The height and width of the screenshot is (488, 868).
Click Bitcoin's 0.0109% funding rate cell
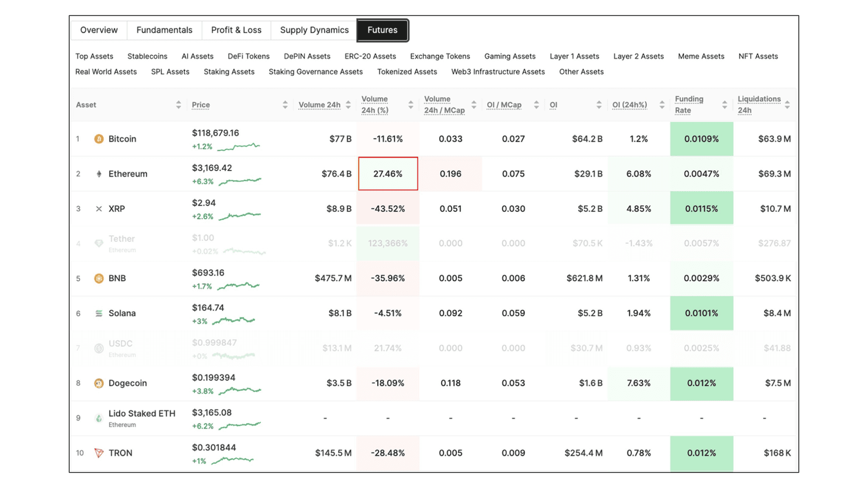[x=702, y=139]
